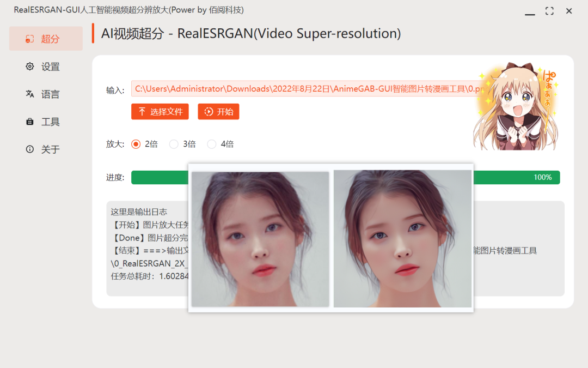
Task: Select the 4倍 magnification radio button
Action: (211, 144)
